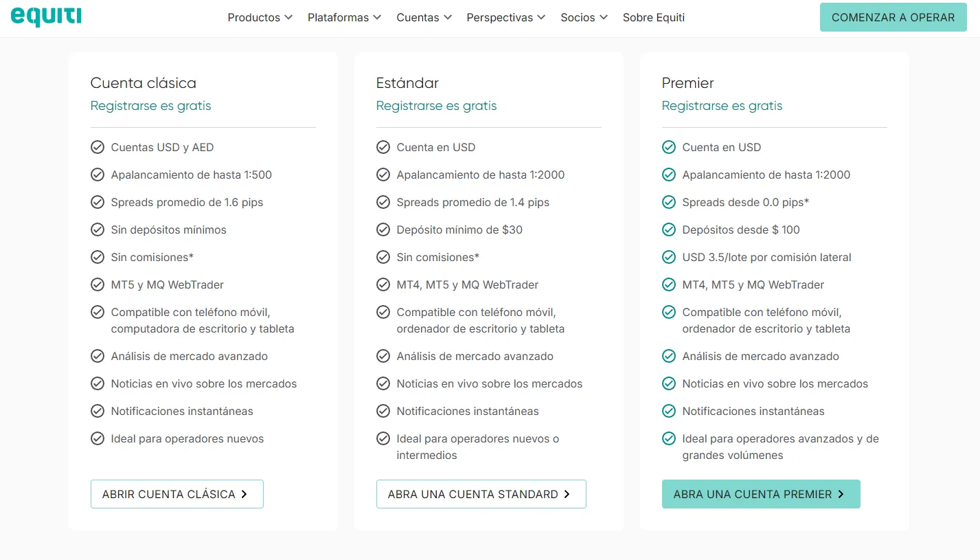Viewport: 980px width, 560px height.
Task: Click checkmark icon beside Spreads promedio de 1.4 pips
Action: click(x=383, y=202)
